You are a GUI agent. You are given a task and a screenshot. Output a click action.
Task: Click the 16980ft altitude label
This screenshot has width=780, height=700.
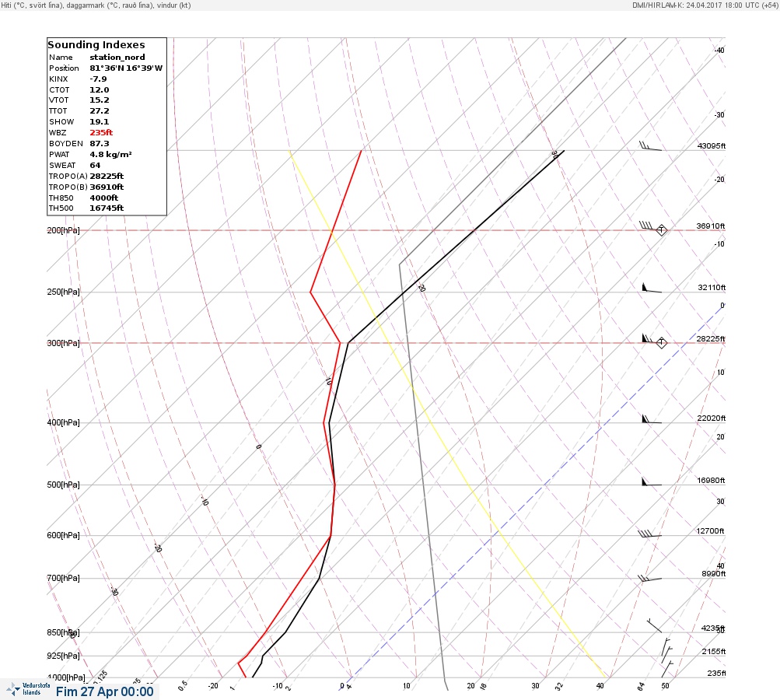pos(712,480)
